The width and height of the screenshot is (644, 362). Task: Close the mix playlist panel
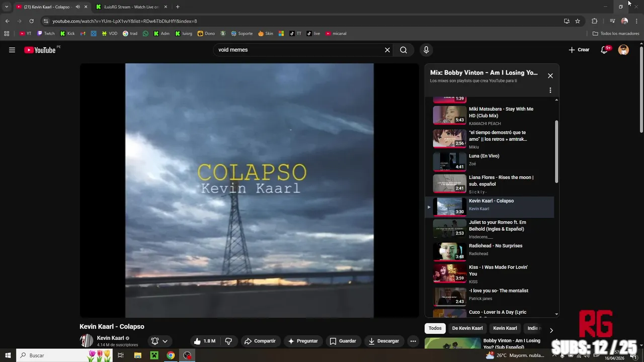pos(550,76)
